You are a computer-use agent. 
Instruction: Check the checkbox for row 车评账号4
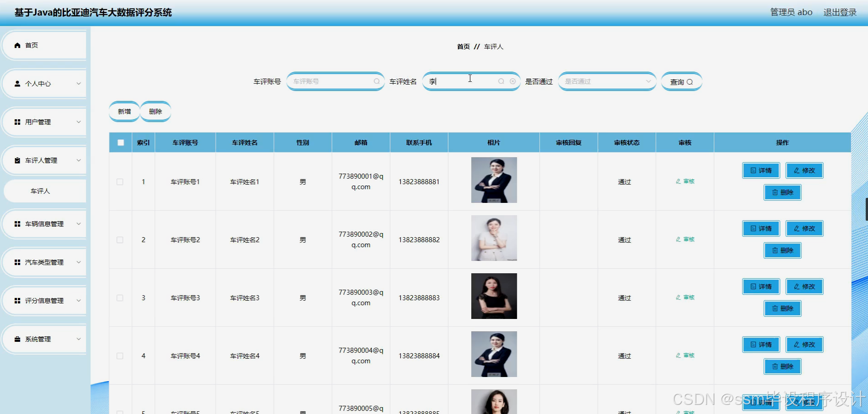coord(120,356)
